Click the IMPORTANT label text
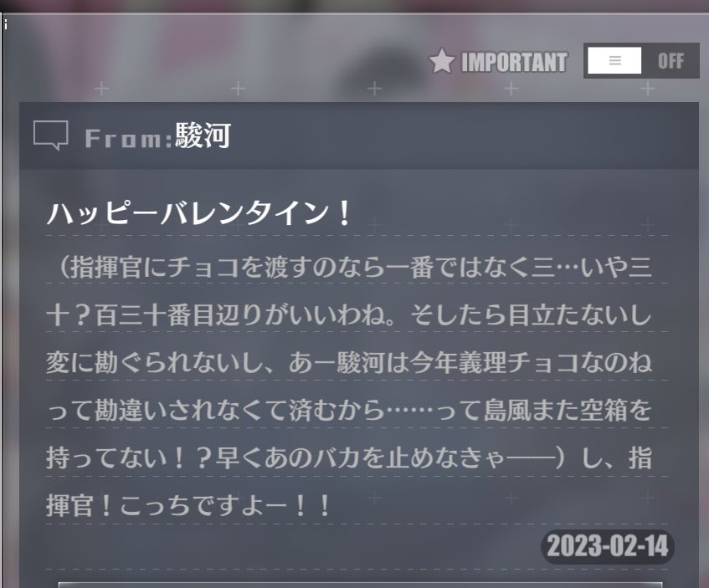Screen dimensions: 709x588 tap(514, 62)
